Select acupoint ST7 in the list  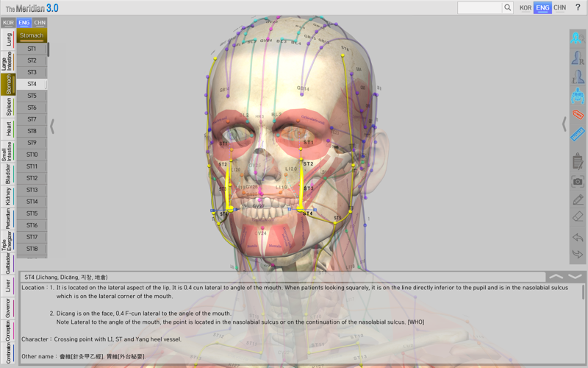[x=32, y=119]
